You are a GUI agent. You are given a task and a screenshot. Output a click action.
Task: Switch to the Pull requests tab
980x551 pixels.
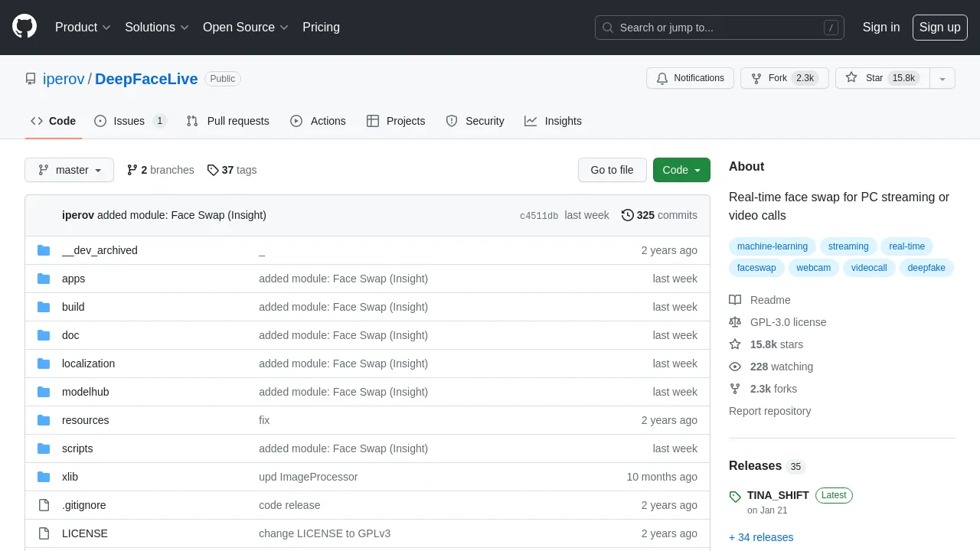tap(228, 121)
